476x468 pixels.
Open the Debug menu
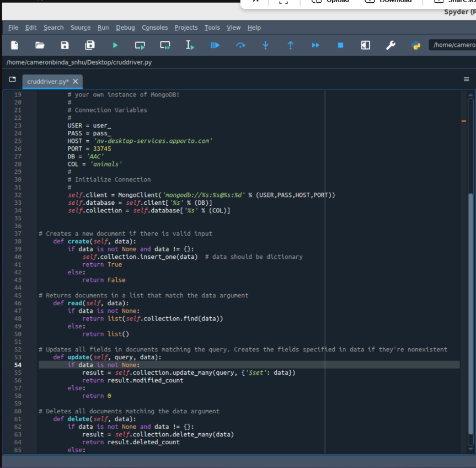point(125,28)
